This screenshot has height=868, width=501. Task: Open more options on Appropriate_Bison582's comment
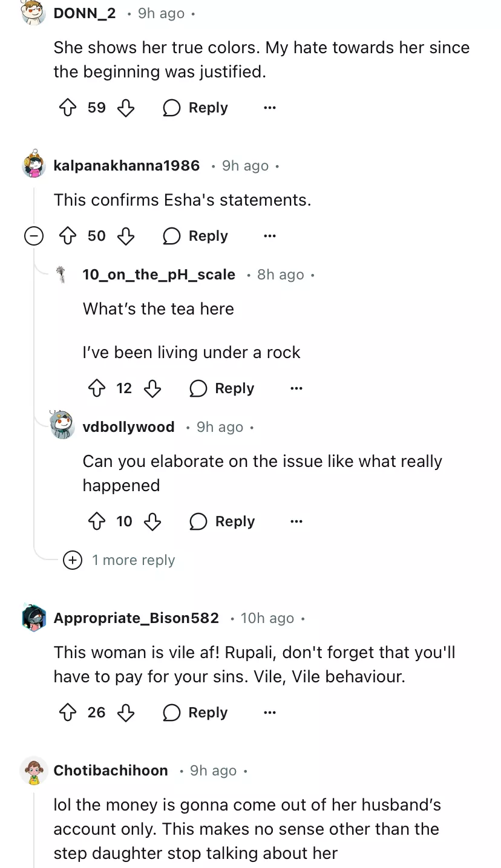click(x=270, y=713)
